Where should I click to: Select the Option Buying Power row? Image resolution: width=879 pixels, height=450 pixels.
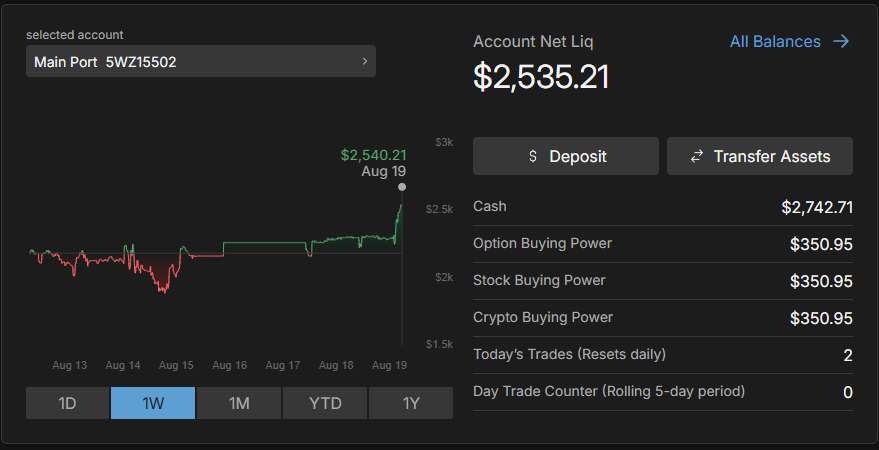point(662,244)
